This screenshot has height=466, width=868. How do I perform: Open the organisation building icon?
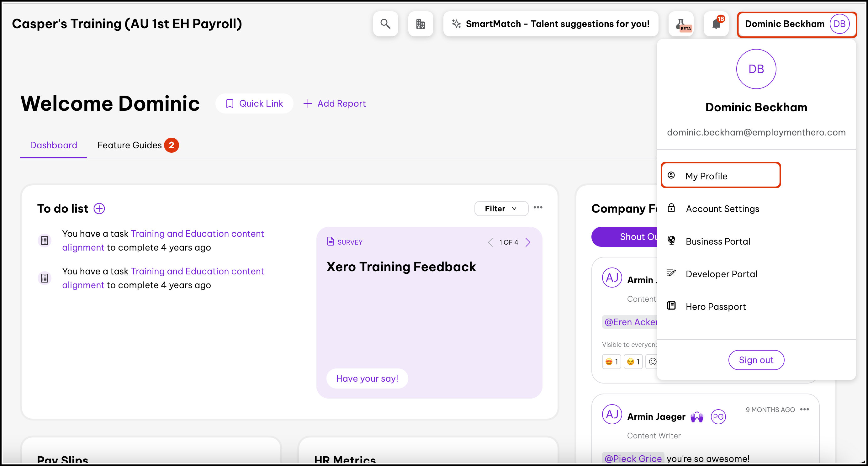click(420, 24)
